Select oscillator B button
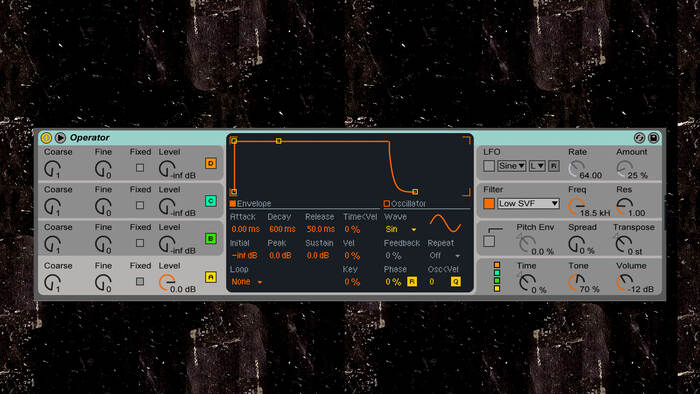 [211, 238]
